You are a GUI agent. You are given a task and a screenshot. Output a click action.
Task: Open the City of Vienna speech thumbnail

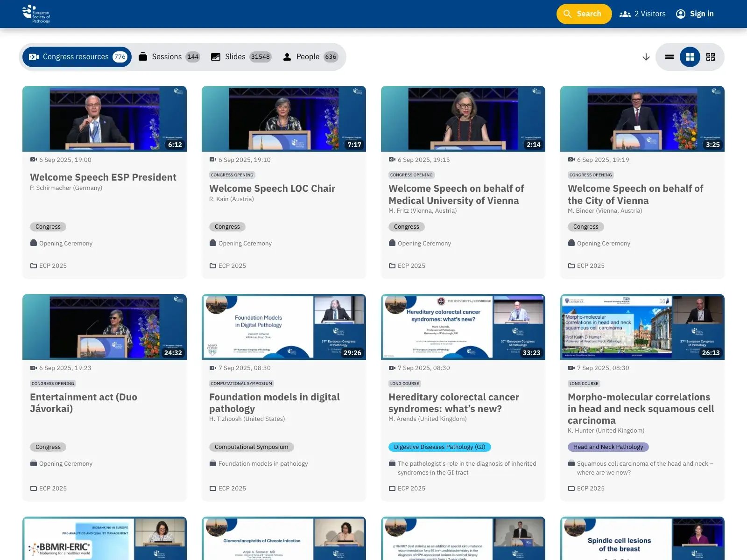tap(642, 119)
